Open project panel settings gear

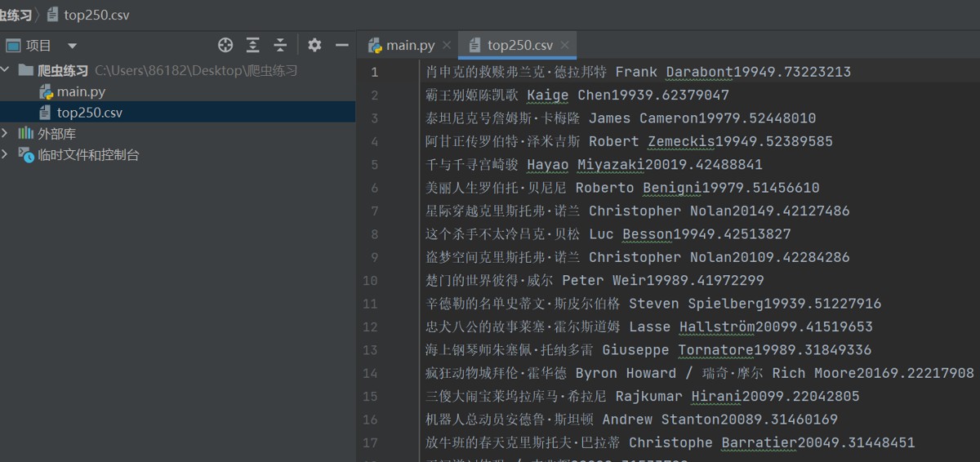coord(314,45)
